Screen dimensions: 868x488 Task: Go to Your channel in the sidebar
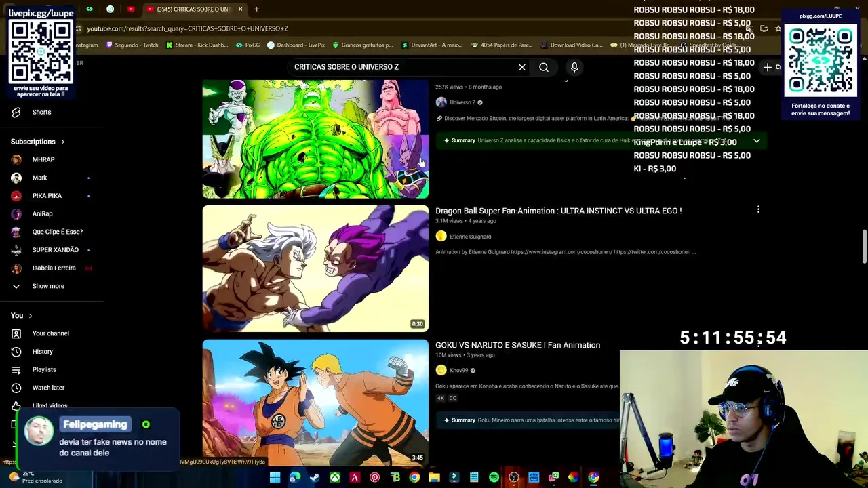pos(50,333)
